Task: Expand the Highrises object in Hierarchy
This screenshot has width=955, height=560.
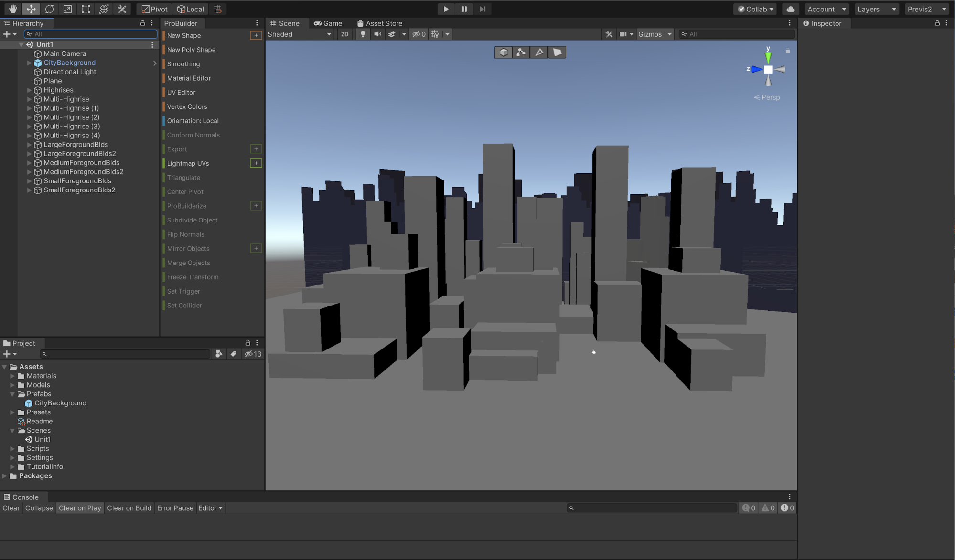Action: coord(29,90)
